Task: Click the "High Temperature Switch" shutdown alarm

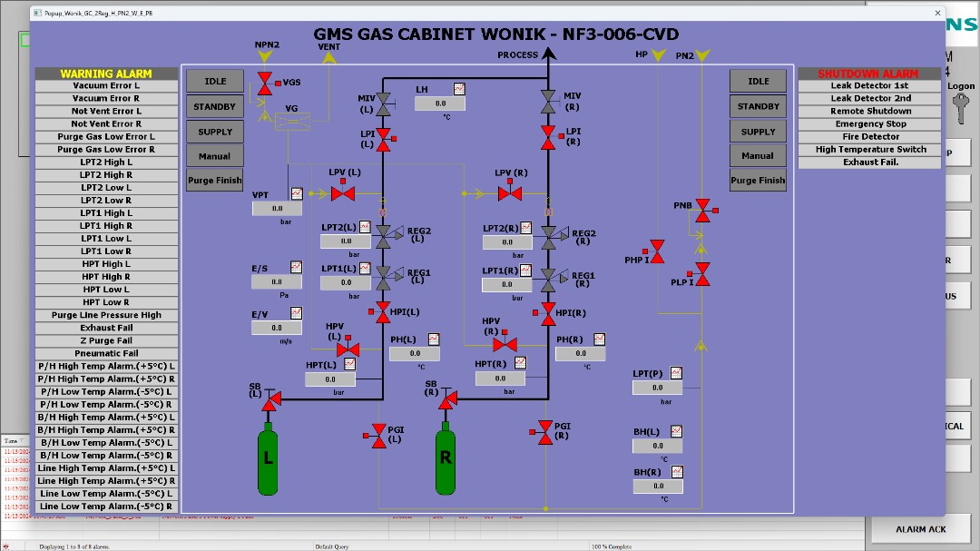Action: coord(870,150)
